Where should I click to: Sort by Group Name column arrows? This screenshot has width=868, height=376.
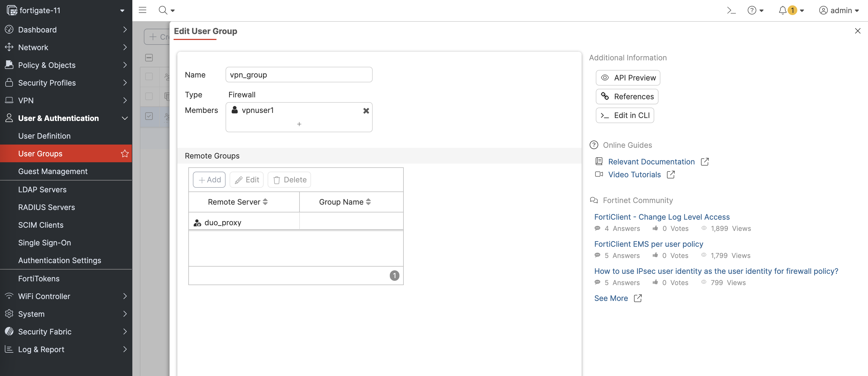(368, 202)
